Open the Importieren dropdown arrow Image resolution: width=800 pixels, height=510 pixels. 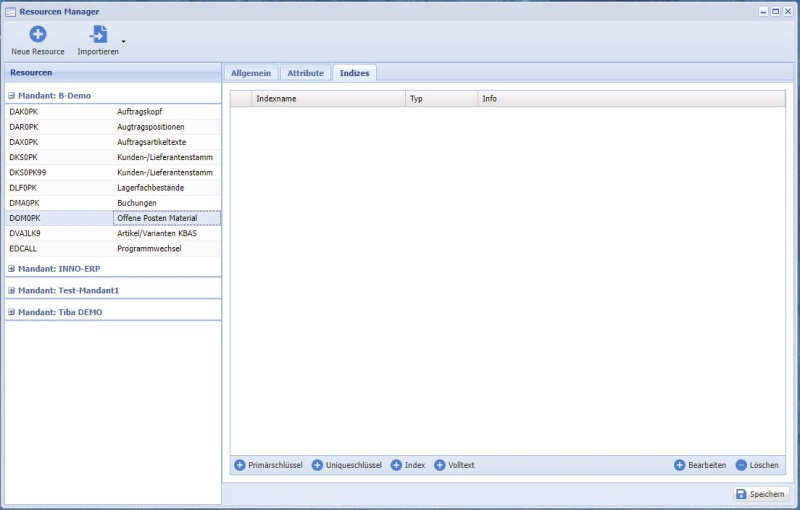point(124,42)
